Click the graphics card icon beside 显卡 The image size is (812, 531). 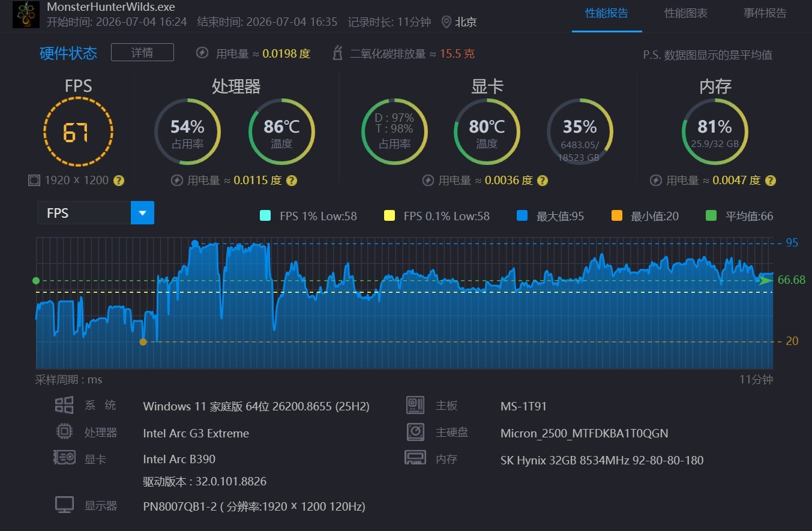point(64,458)
